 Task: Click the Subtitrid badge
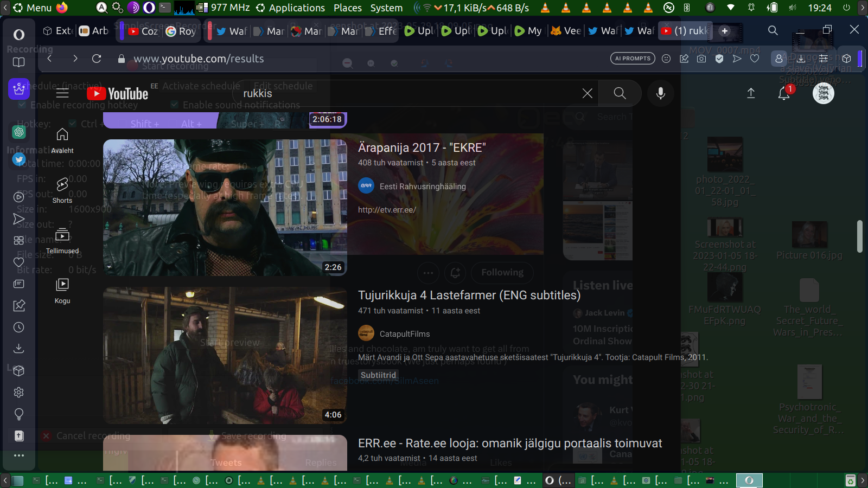coord(378,375)
